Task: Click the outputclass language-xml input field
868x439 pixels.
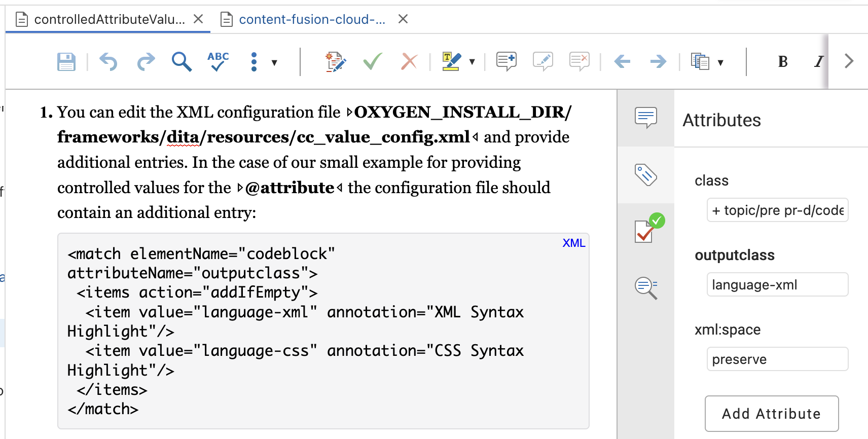Action: point(777,285)
